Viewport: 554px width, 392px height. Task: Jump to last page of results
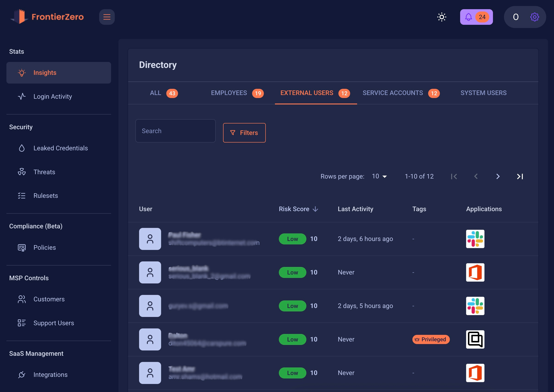[x=520, y=176]
